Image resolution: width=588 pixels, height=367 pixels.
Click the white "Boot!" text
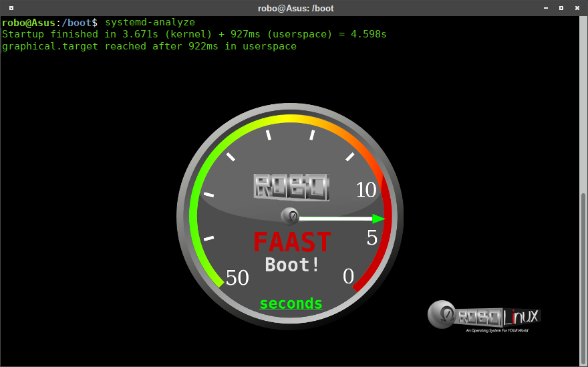click(293, 265)
